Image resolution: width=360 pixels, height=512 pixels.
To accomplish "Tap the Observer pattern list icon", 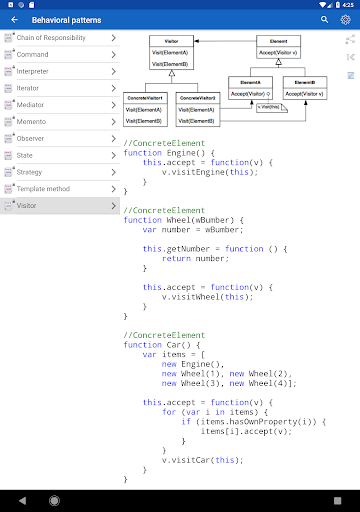I will tap(9, 138).
